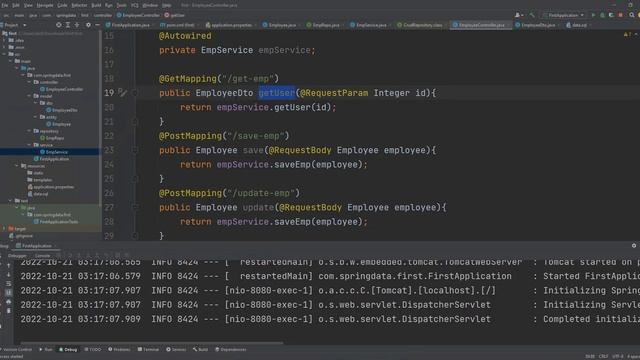
Task: Click the print icon in console sidebar
Action: tap(8, 302)
